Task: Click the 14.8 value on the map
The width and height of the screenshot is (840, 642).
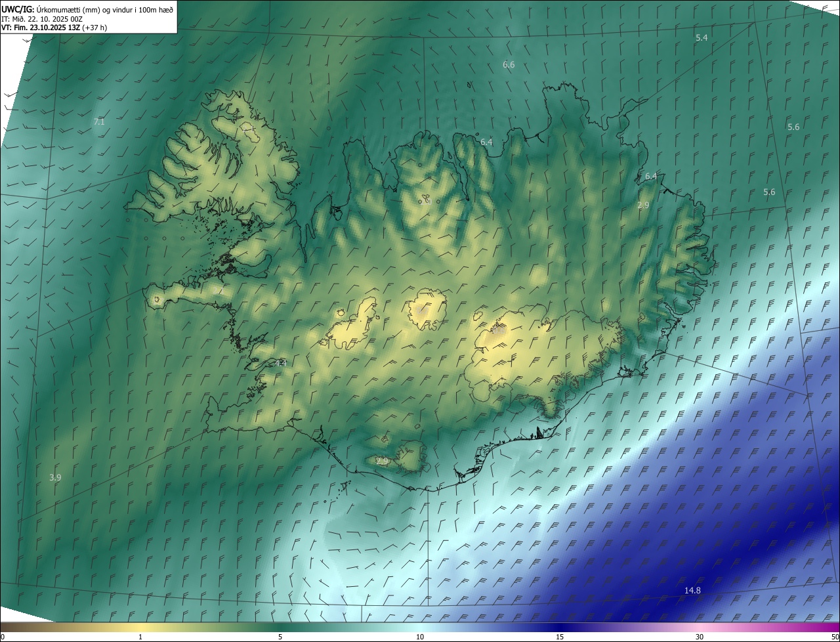Action: [x=692, y=590]
